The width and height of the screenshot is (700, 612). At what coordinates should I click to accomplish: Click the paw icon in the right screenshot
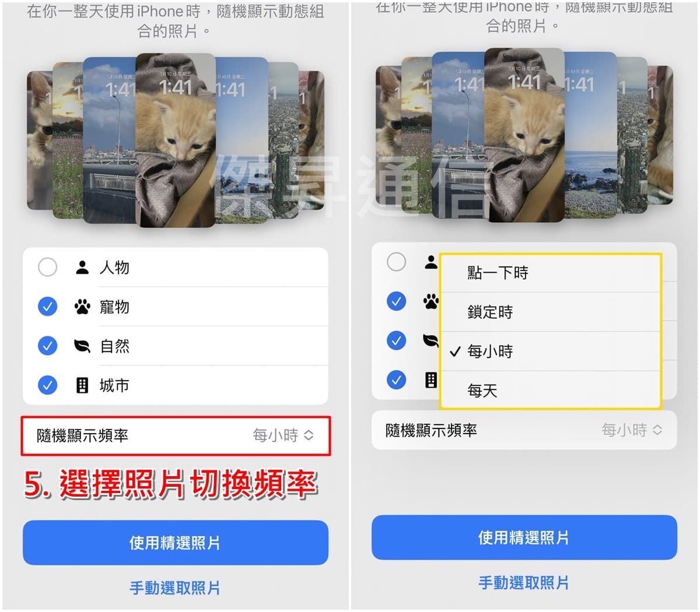pos(431,301)
